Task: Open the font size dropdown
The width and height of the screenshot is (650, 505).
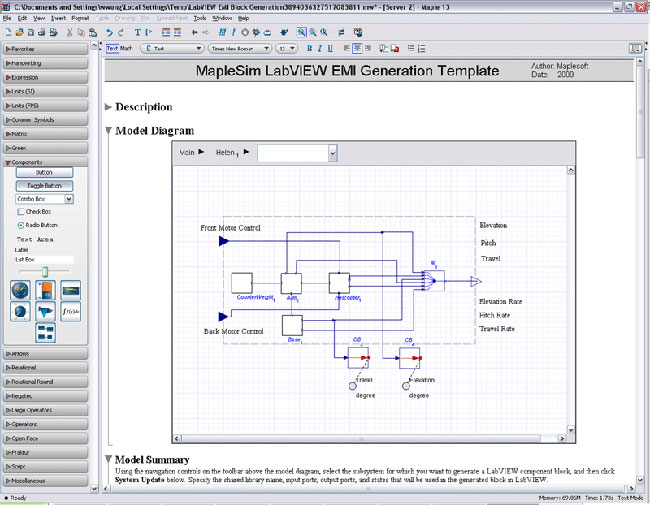Action: 287,49
